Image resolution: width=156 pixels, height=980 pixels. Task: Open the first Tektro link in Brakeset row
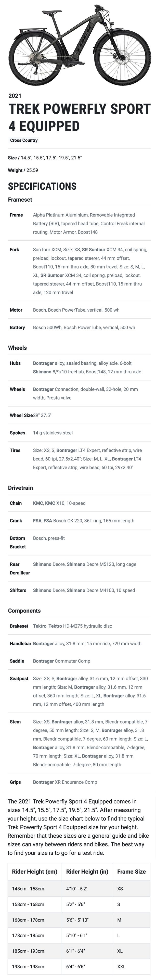pos(40,626)
